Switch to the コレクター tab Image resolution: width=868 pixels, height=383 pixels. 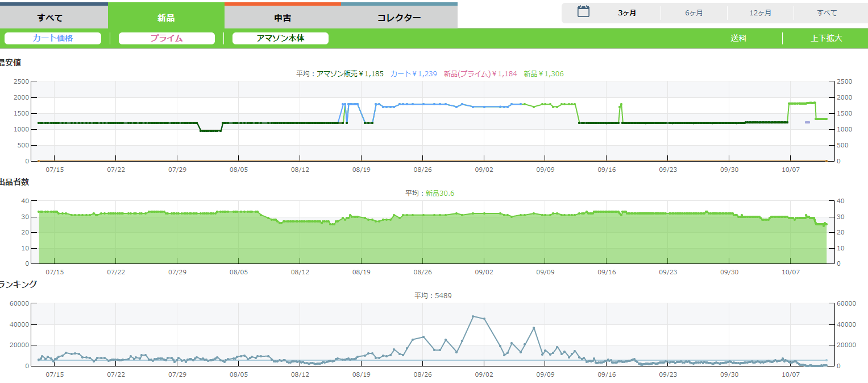tap(399, 17)
